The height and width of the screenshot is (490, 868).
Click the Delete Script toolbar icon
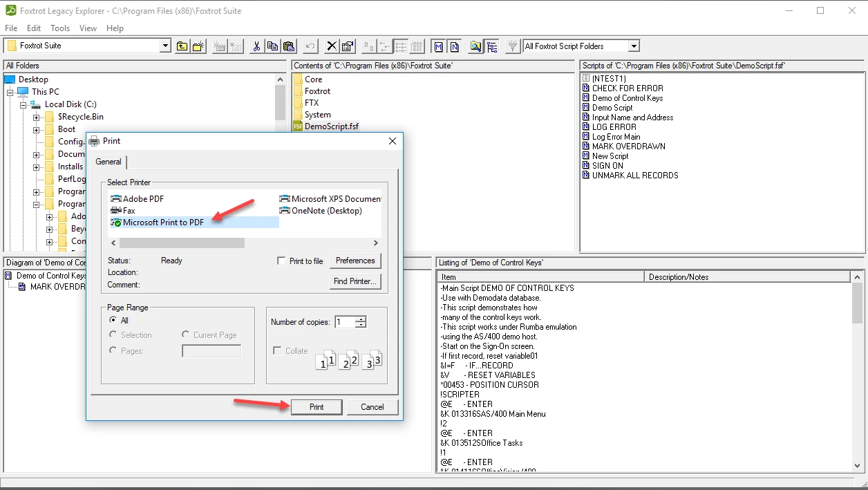[x=236, y=46]
